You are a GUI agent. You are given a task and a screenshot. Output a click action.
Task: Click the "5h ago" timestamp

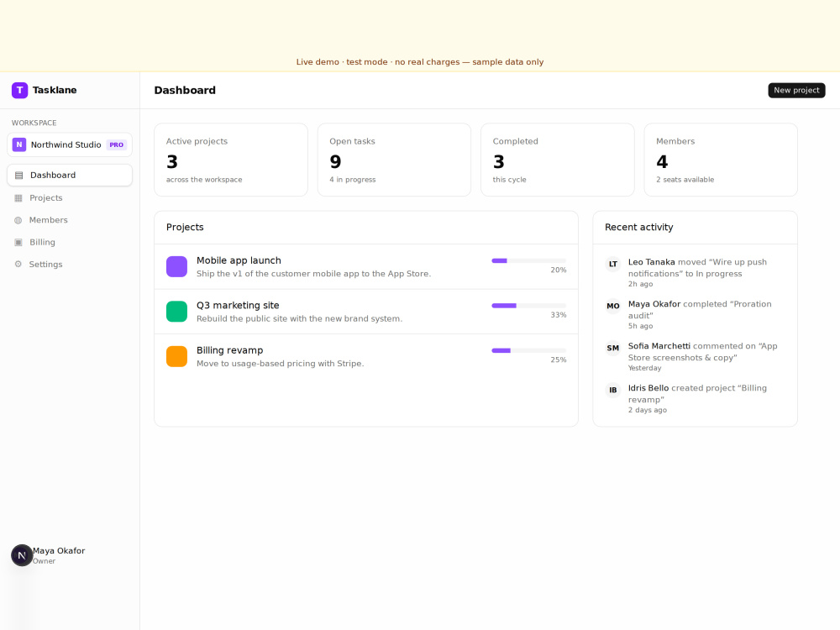(640, 326)
